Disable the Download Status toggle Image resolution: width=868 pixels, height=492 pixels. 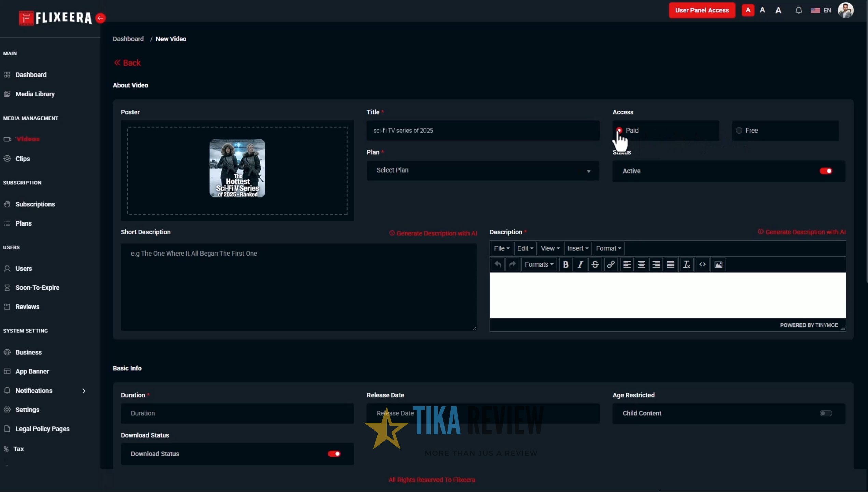[x=334, y=454]
